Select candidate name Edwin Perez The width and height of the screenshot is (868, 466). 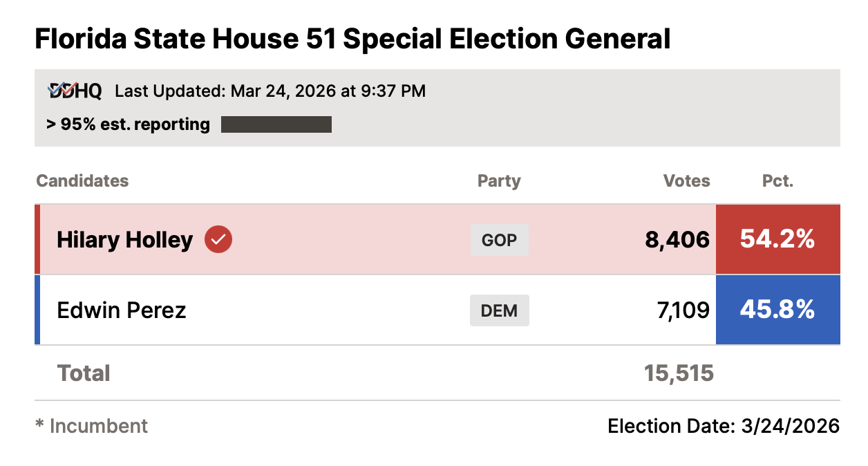[122, 310]
